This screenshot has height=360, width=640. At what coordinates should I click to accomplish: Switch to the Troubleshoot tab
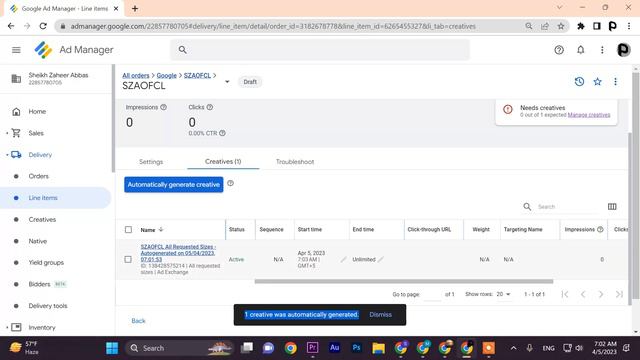tap(295, 162)
